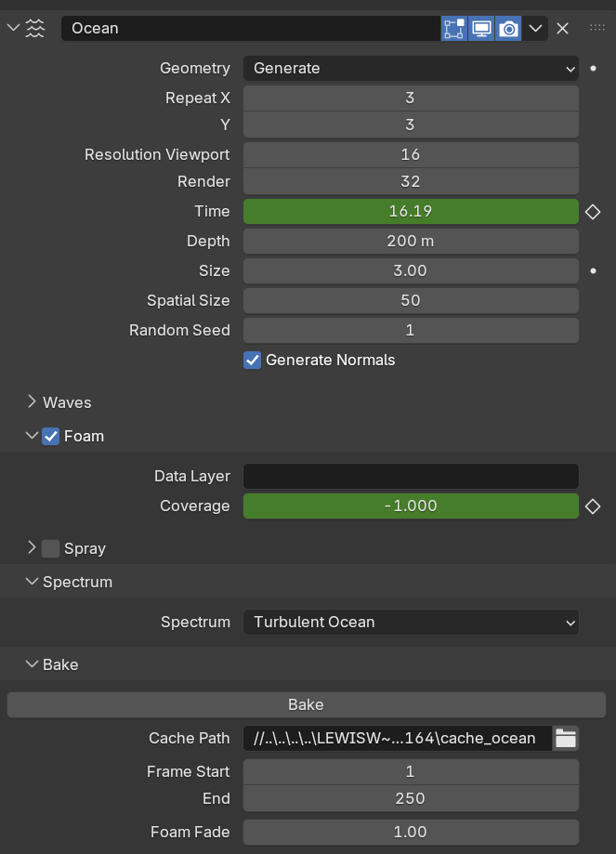Click the Geometry animate dot
Screen dimensions: 616x854
593,69
